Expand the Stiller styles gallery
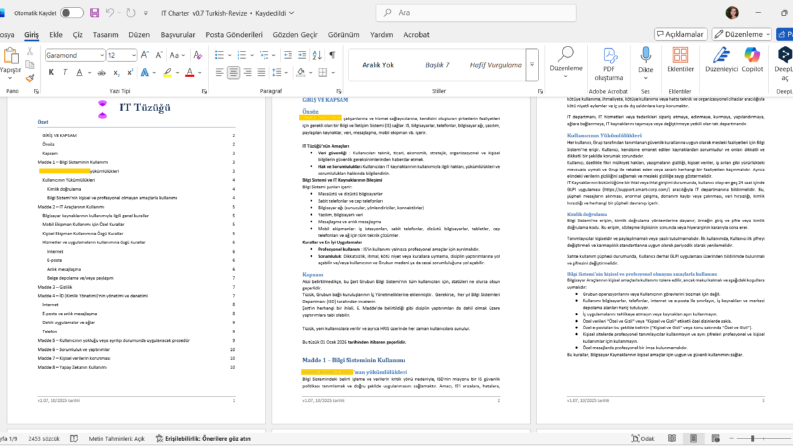 [532, 64]
